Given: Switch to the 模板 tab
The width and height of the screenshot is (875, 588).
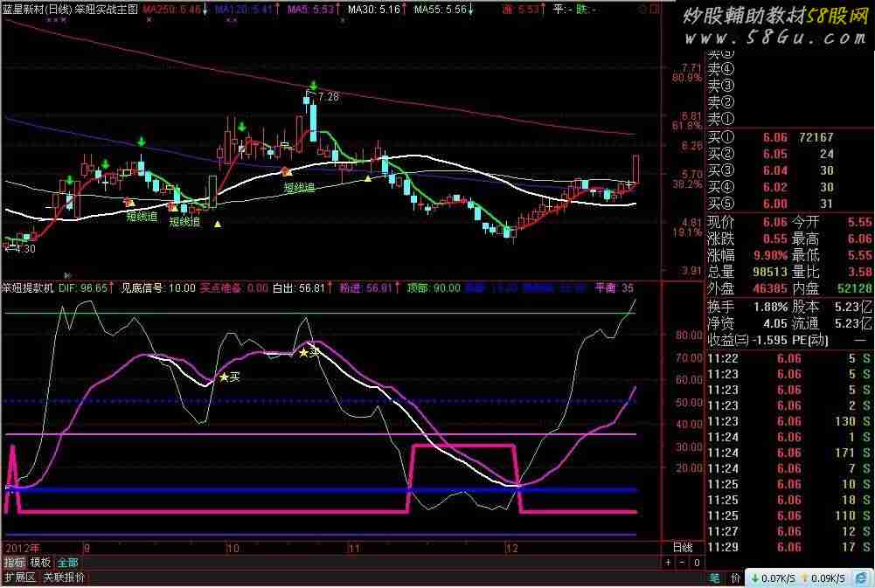Looking at the screenshot, I should point(40,563).
